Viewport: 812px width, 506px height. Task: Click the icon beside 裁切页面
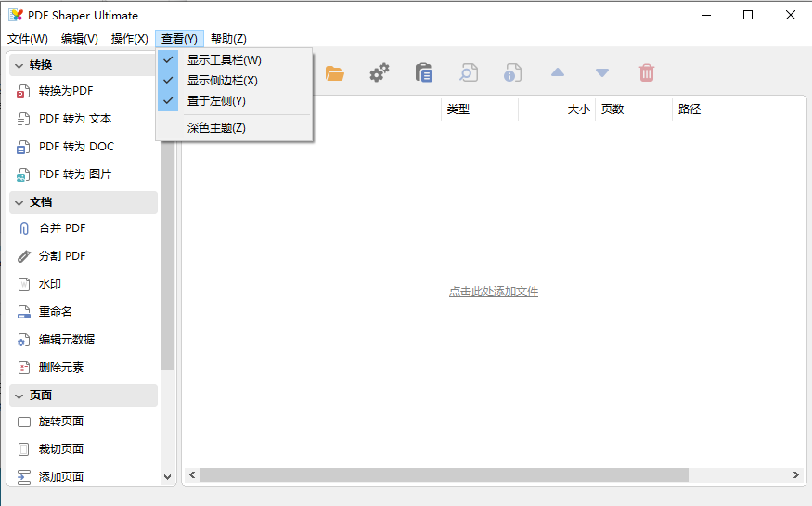coord(24,449)
